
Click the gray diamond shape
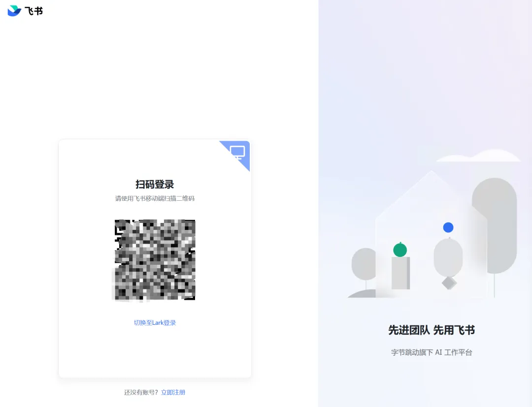click(449, 282)
